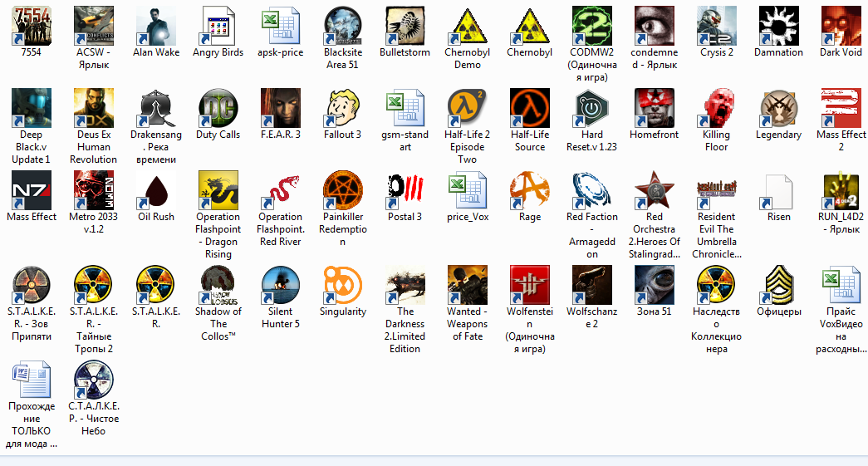Click the Red Faction Armageddon icon
Screen dimensions: 868x466
pos(591,190)
